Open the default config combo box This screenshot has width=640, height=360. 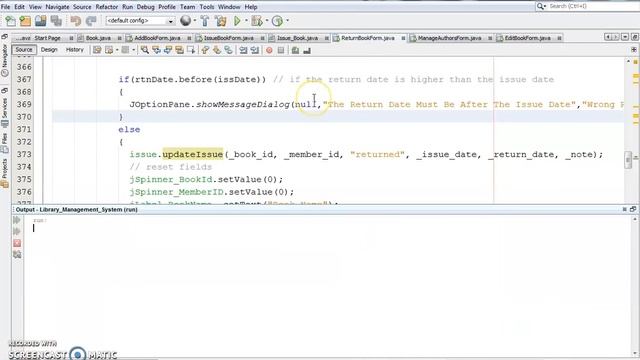140,21
